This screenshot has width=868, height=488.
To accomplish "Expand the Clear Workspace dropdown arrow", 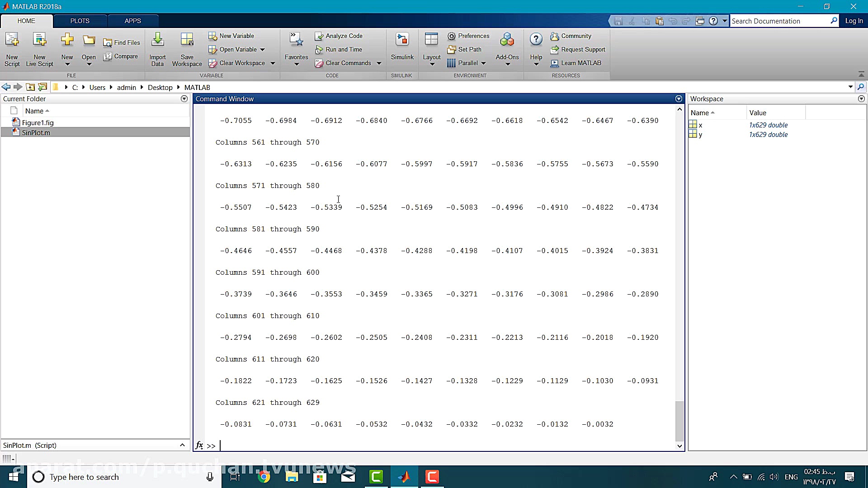I will pos(273,63).
